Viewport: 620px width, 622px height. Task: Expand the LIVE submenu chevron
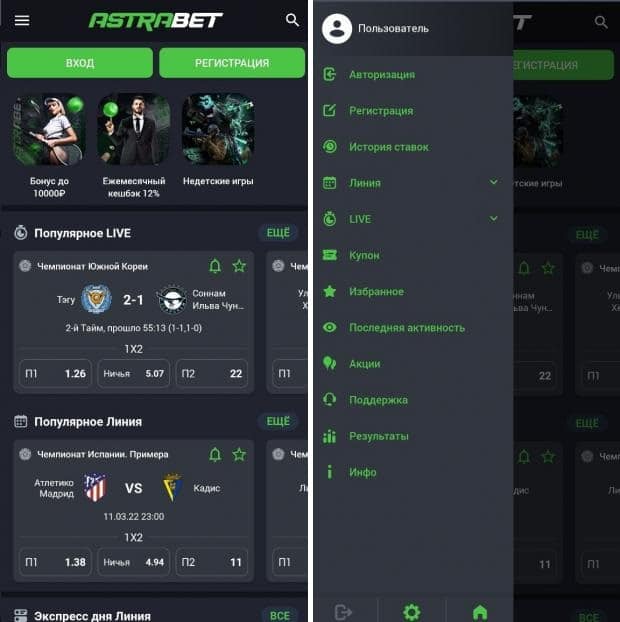click(493, 218)
